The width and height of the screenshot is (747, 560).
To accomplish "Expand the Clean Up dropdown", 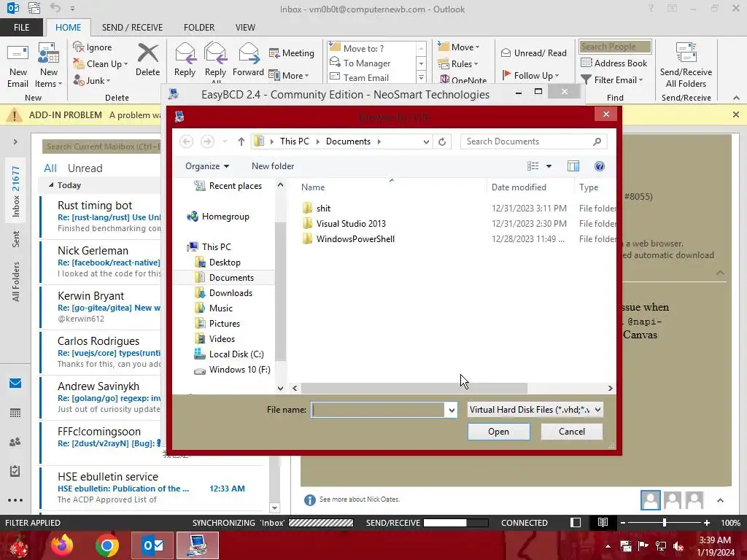I will [x=125, y=64].
